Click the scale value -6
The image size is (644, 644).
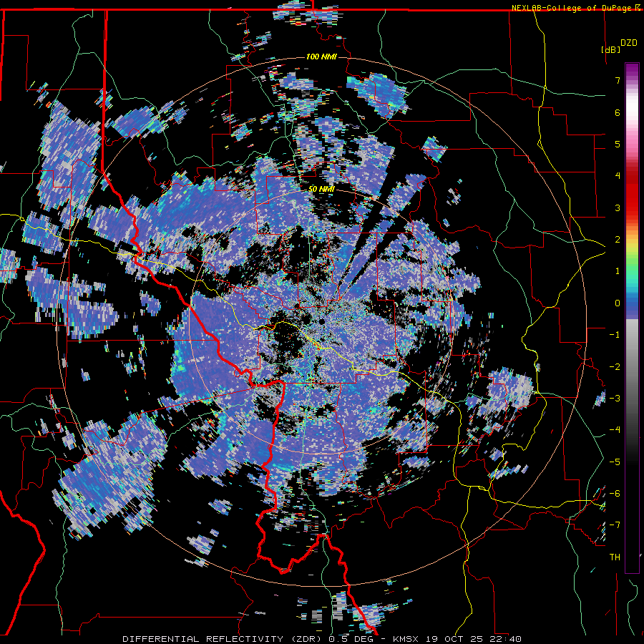click(x=615, y=494)
